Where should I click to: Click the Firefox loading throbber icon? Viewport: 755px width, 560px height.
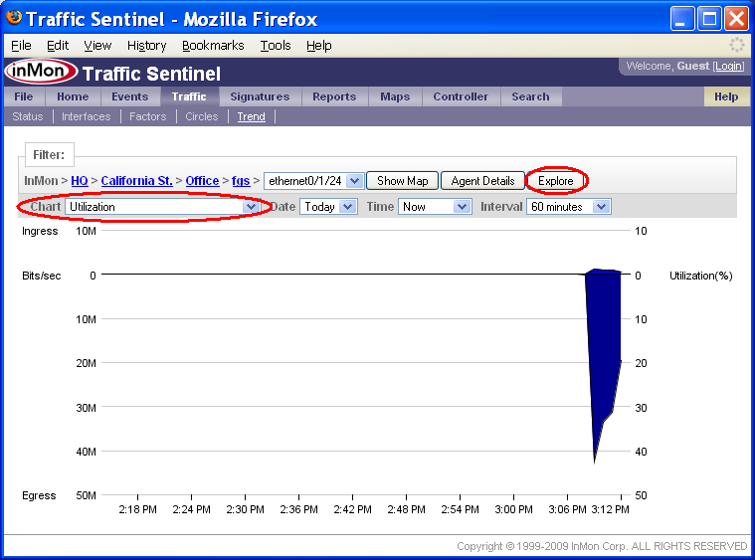[x=737, y=46]
